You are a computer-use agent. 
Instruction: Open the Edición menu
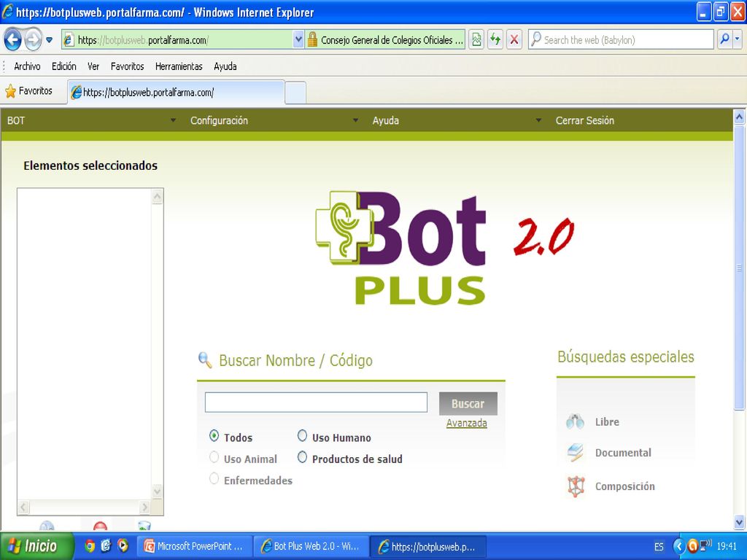pyautogui.click(x=64, y=66)
